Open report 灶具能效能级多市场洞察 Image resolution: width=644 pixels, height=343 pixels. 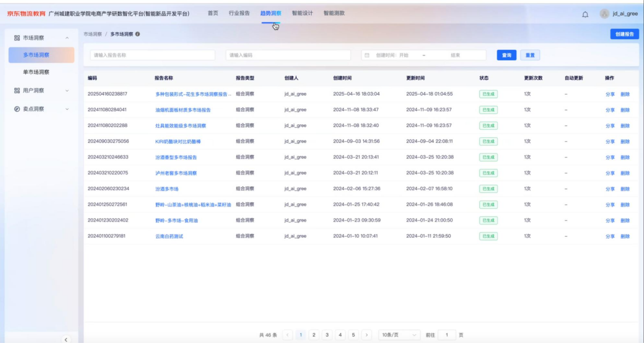click(181, 126)
